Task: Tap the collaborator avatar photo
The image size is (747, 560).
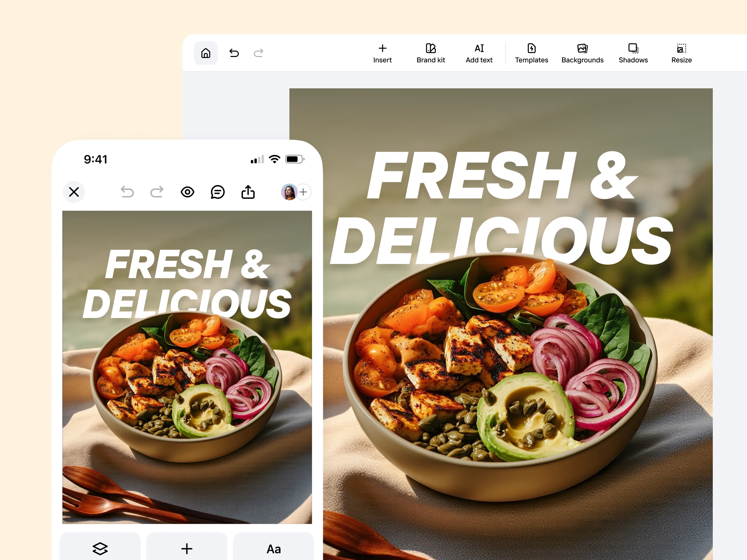Action: pos(289,192)
